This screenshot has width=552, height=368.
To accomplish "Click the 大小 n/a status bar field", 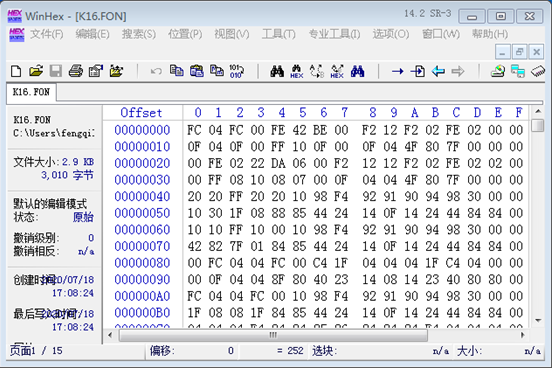I will coord(498,351).
